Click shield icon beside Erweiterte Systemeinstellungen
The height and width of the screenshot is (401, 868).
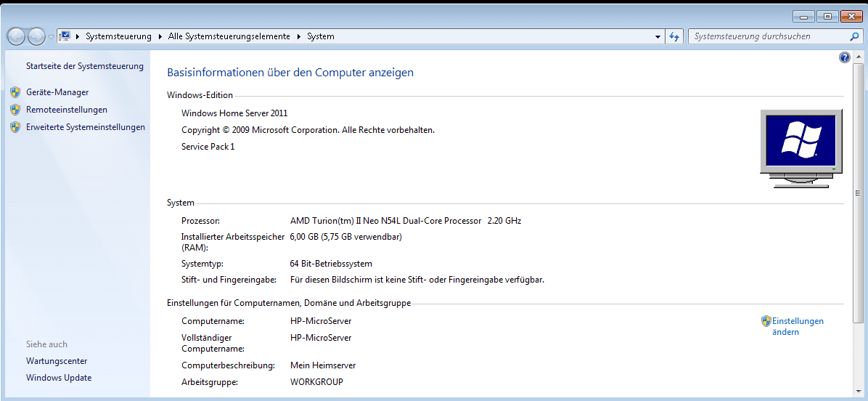[15, 127]
